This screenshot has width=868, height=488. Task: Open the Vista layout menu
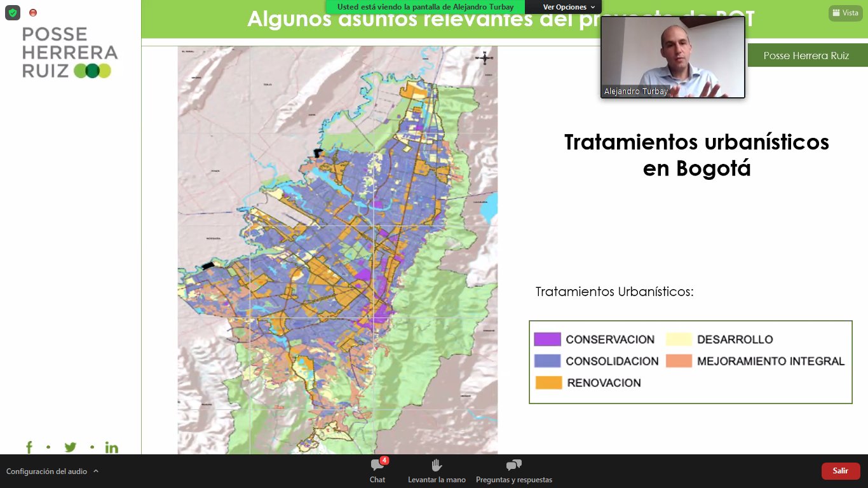coord(845,13)
